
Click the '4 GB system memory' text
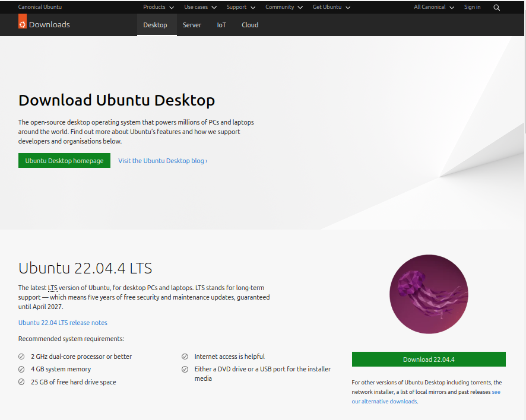(61, 369)
